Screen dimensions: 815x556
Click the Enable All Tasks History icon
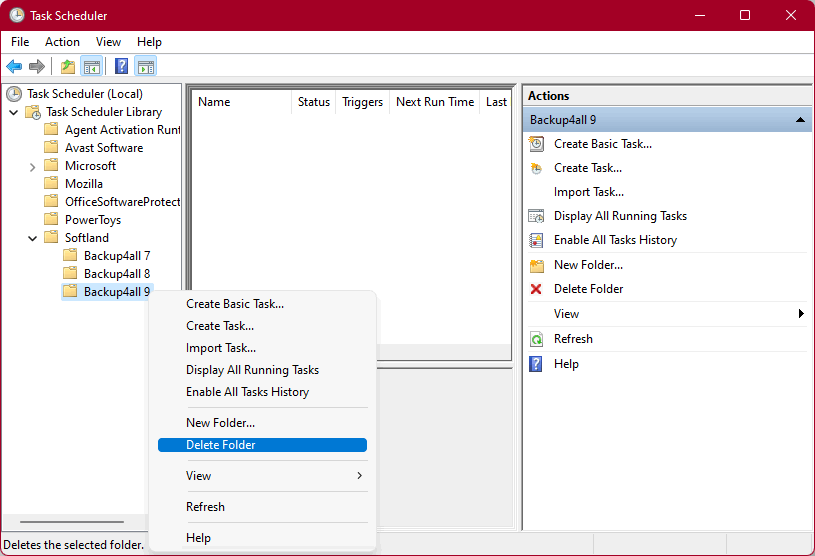536,240
